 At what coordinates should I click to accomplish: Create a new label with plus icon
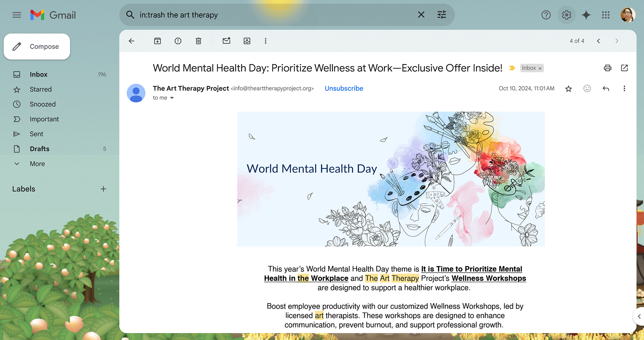(x=103, y=189)
